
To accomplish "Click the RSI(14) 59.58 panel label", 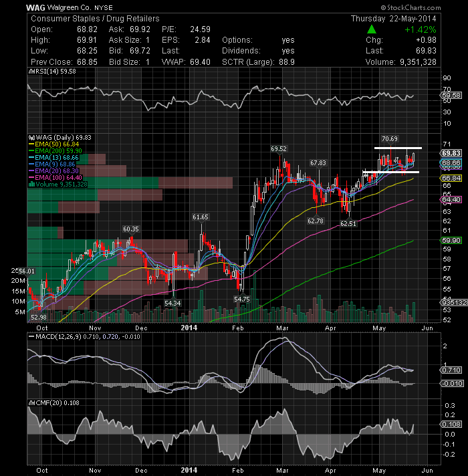I will point(53,72).
